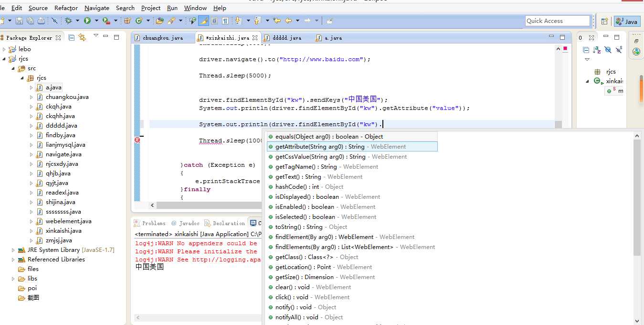
Task: Click the Save All toolbar icon
Action: [x=30, y=21]
